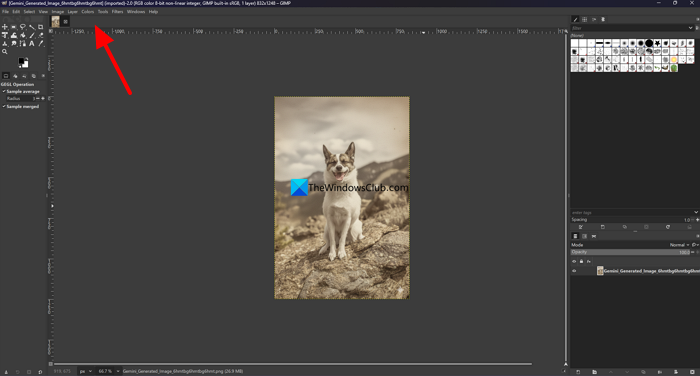Open the Image menu
This screenshot has height=376, width=700.
pyautogui.click(x=58, y=12)
